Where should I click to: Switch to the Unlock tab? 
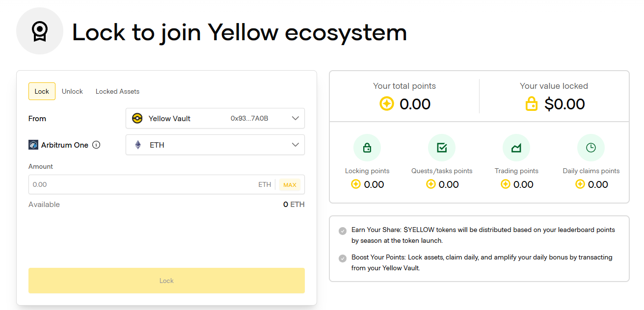pos(72,91)
